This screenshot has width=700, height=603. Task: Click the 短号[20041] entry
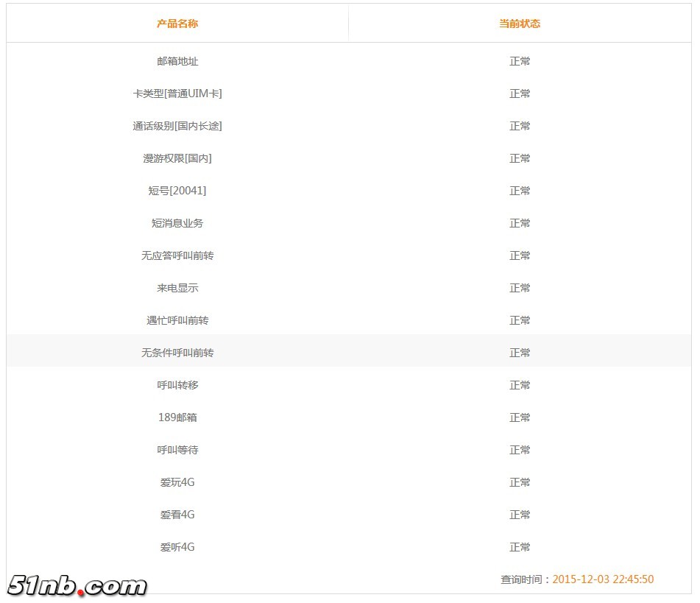[177, 191]
